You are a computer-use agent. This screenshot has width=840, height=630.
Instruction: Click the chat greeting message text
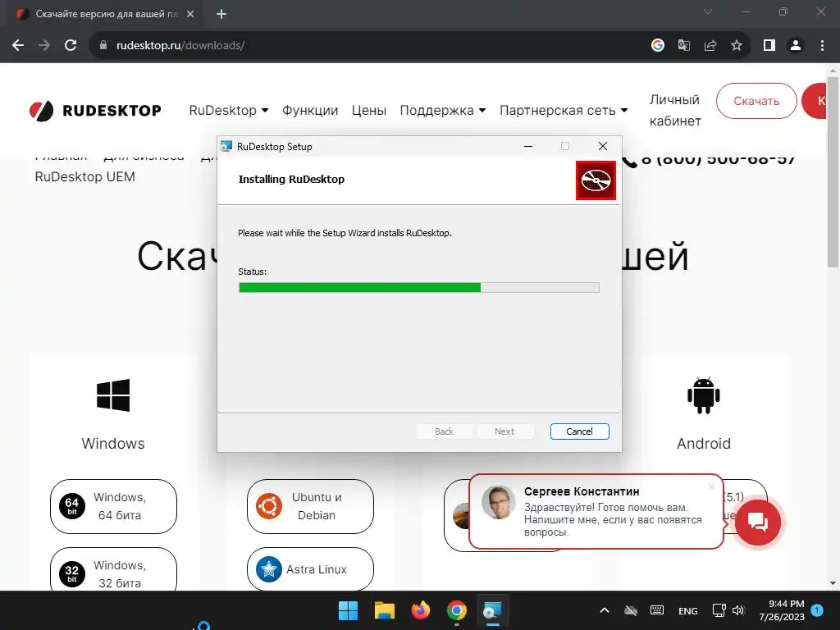pyautogui.click(x=613, y=519)
